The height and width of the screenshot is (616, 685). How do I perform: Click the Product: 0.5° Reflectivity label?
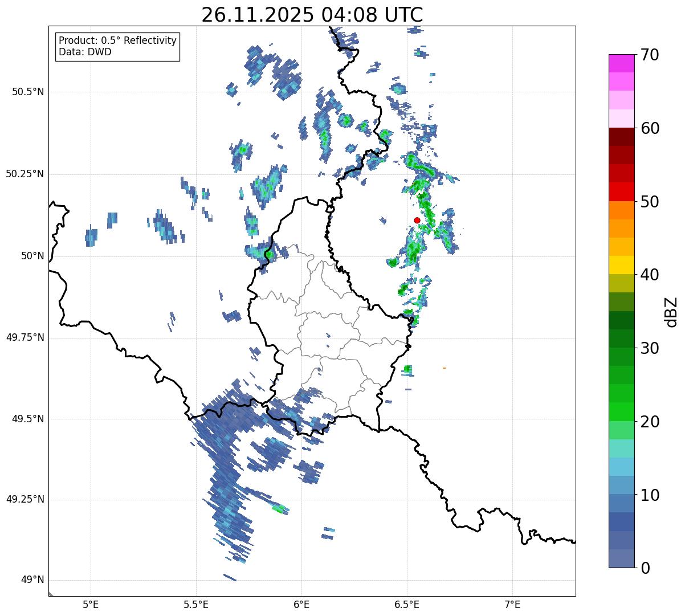117,40
